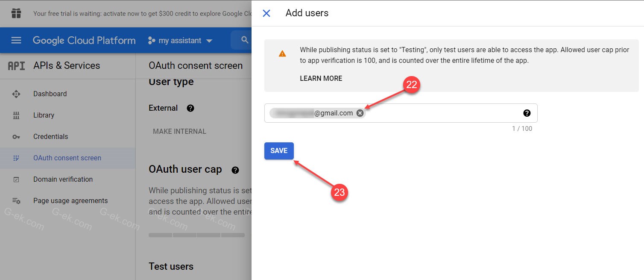Screen dimensions: 644x280
Task: Click the SAVE button
Action: tap(279, 150)
